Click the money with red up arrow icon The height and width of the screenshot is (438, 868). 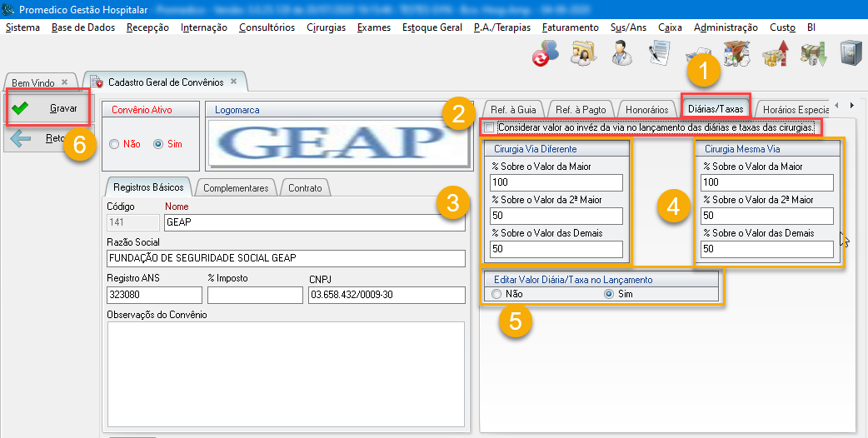[x=775, y=52]
